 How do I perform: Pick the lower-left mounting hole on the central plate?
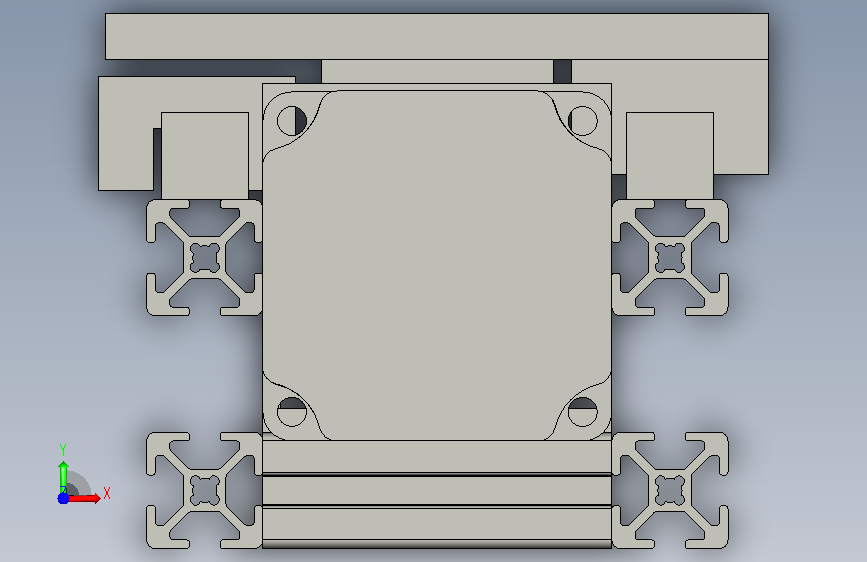click(x=291, y=412)
